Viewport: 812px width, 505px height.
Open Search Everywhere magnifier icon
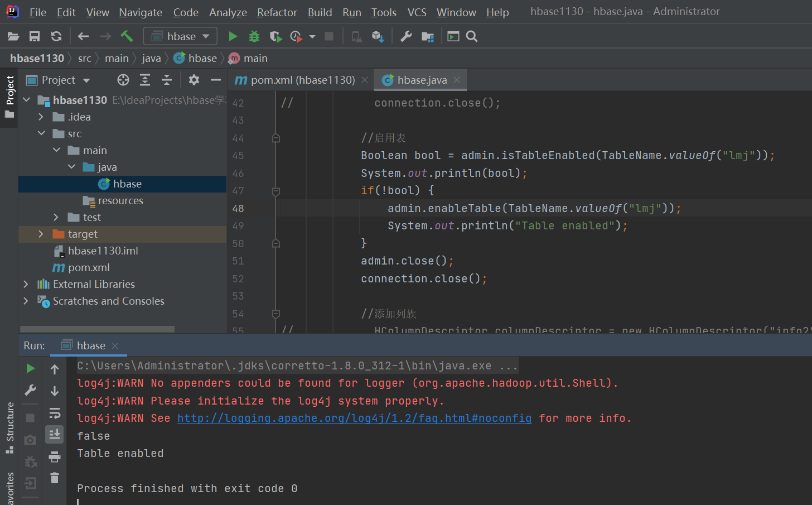coord(472,37)
